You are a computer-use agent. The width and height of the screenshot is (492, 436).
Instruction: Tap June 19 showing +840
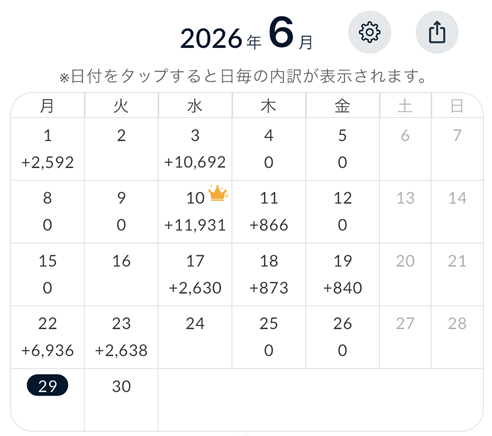click(342, 274)
